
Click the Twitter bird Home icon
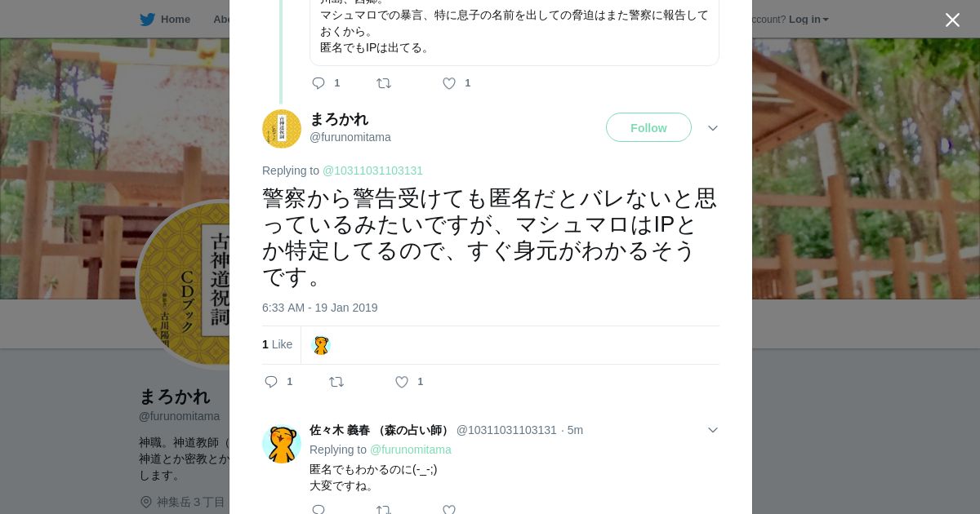[147, 20]
